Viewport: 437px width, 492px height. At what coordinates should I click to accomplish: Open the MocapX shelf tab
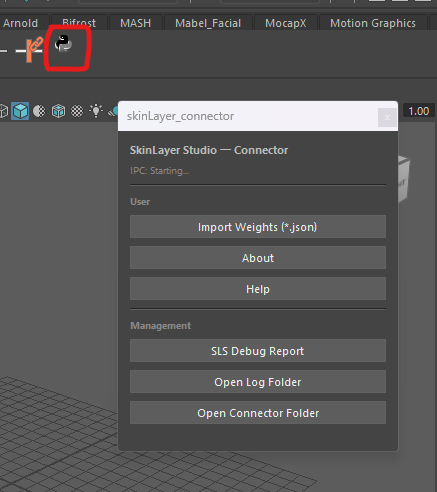pos(286,23)
